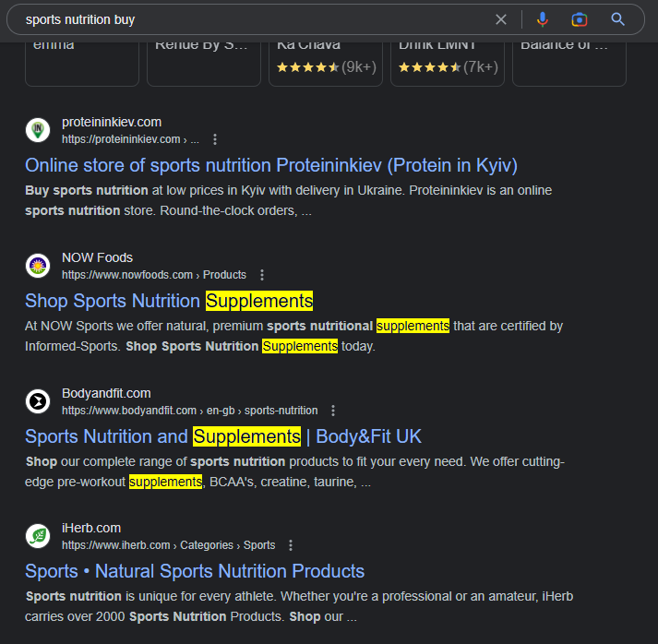Click the iHerb.com leaf favicon
This screenshot has height=644, width=658.
[38, 536]
